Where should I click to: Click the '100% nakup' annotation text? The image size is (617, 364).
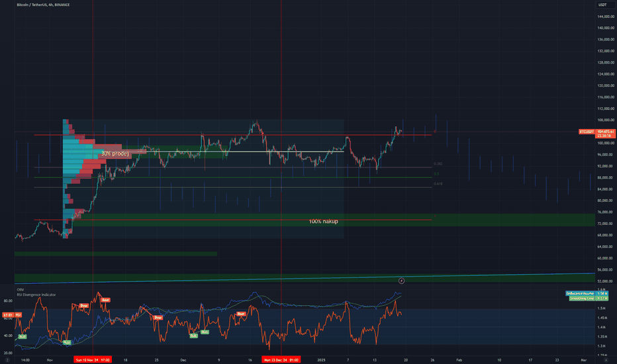(x=324, y=222)
